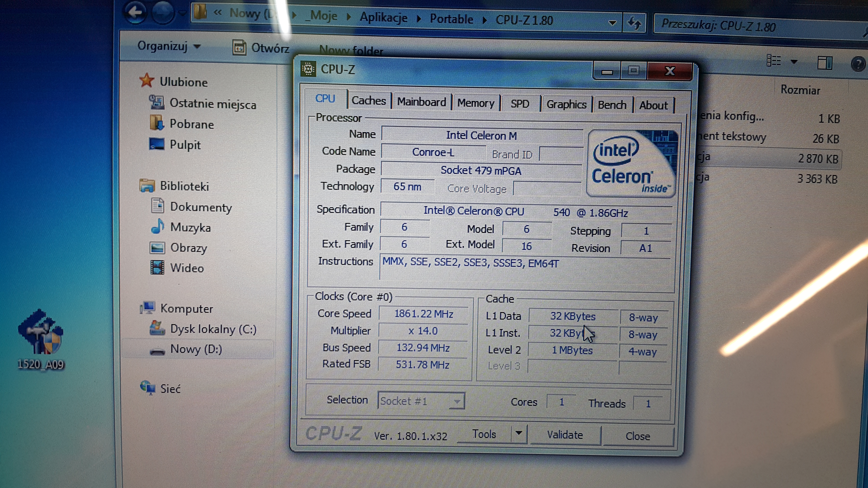
Task: Click the "1861.22 MHz" core speed value
Action: tap(424, 314)
